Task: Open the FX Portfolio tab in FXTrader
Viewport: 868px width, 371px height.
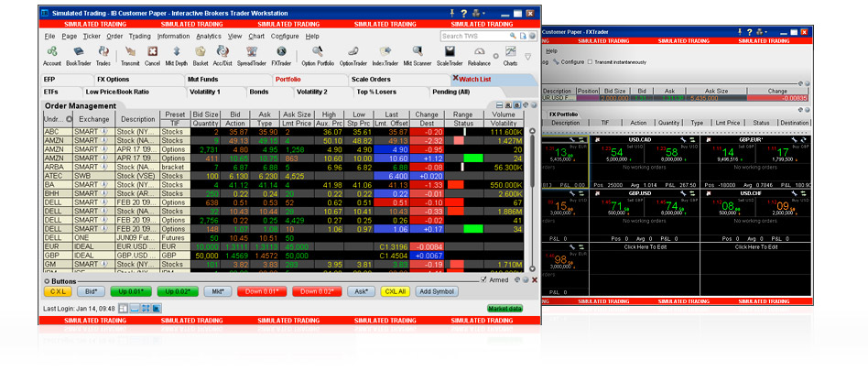Action: click(x=563, y=115)
